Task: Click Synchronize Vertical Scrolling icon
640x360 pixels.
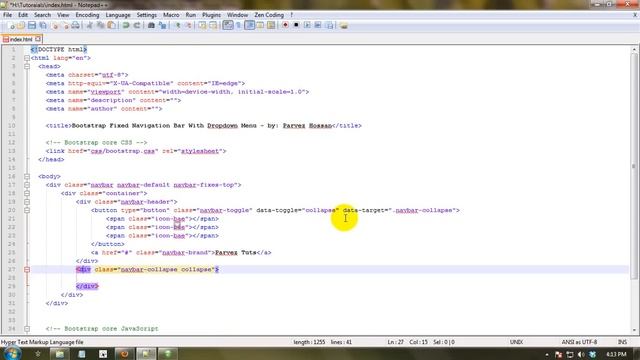Action: [202, 25]
